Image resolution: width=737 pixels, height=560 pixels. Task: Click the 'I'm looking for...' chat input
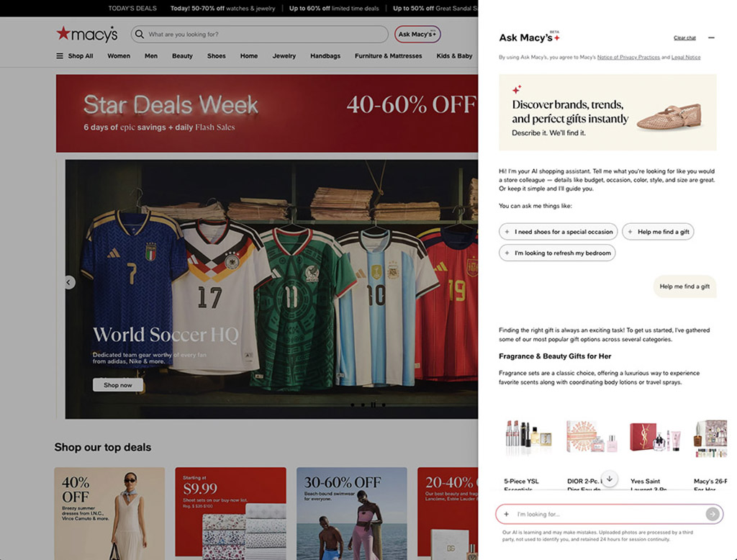tap(609, 514)
